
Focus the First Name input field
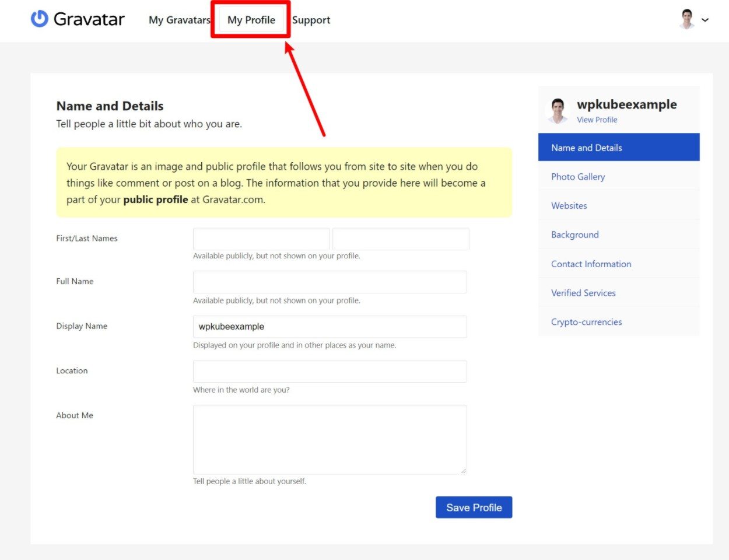coord(261,239)
